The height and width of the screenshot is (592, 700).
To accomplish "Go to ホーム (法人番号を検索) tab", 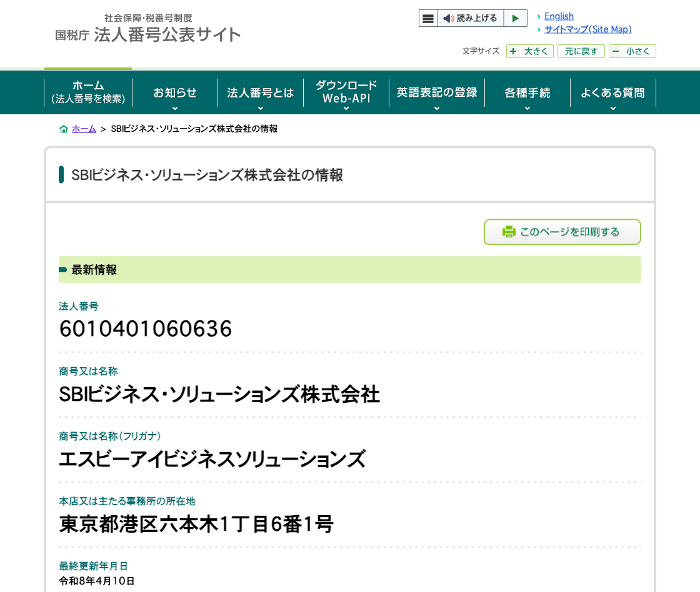I will coord(88,92).
